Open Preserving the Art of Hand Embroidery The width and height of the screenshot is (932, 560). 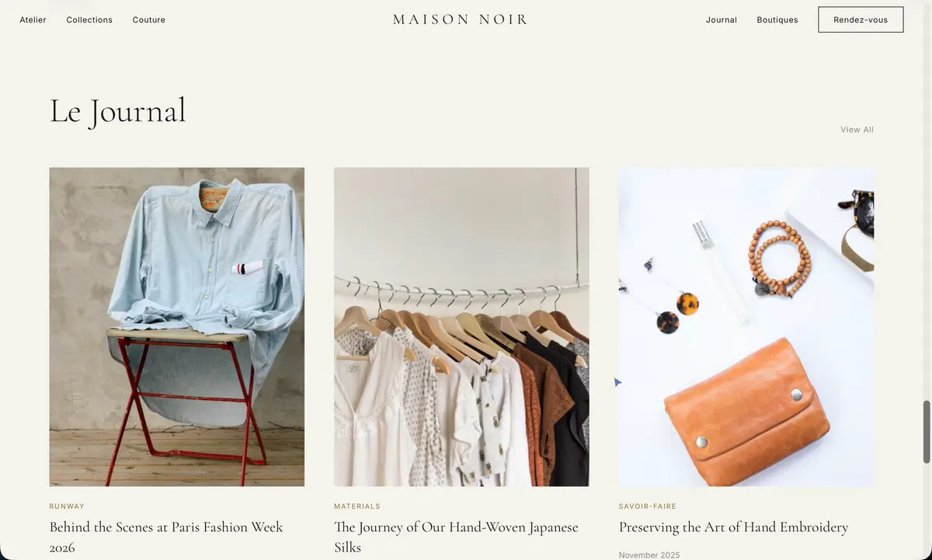733,527
